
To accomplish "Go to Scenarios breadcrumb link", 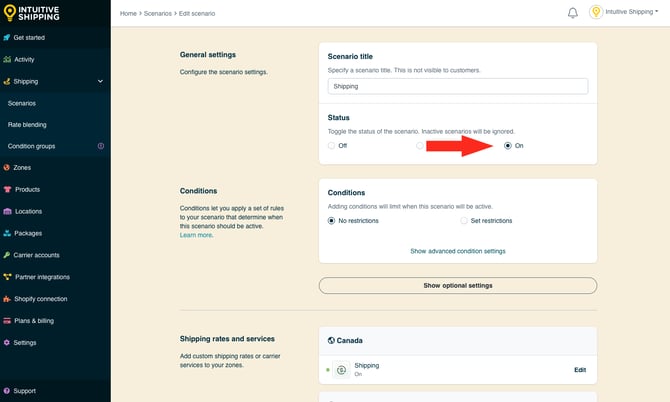I will coord(158,13).
